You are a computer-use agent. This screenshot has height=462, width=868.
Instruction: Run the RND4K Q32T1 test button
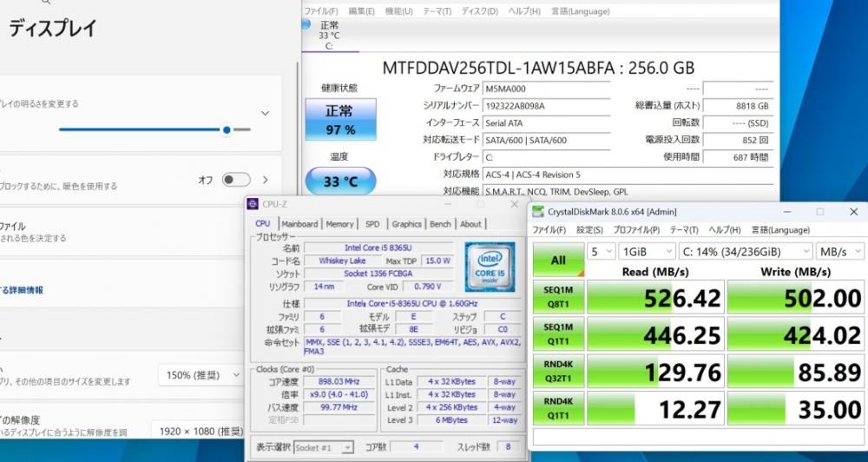pos(558,371)
